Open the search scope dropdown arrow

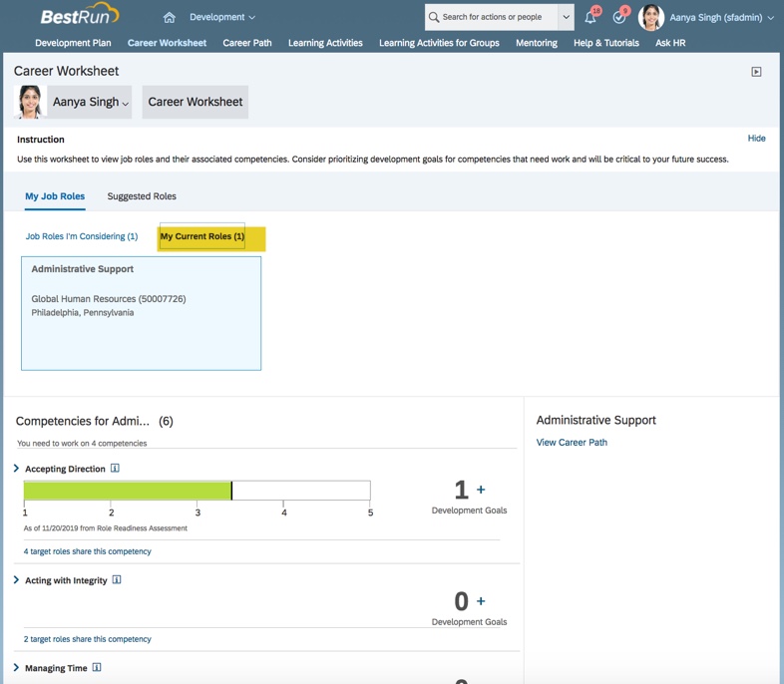(566, 17)
